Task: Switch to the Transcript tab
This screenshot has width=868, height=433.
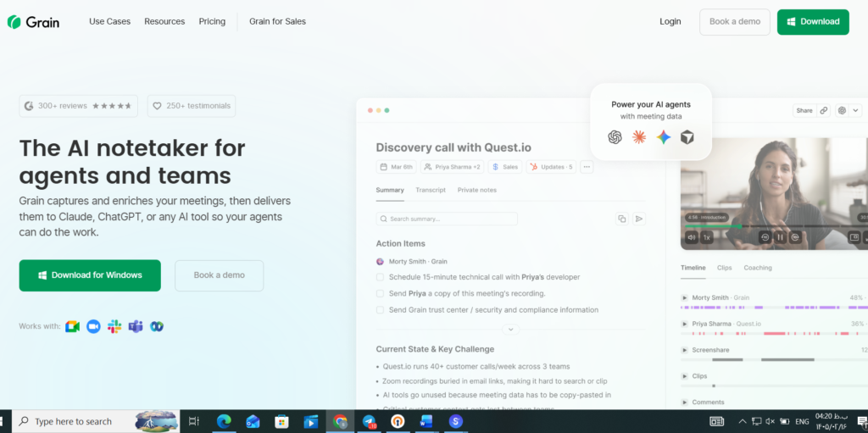Action: click(431, 190)
